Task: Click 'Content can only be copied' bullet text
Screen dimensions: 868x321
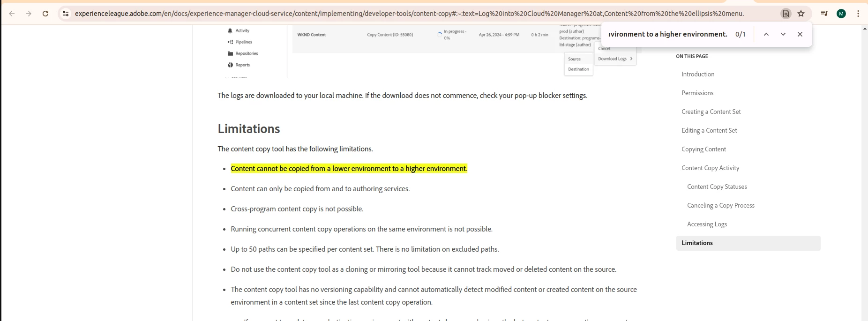Action: tap(320, 189)
